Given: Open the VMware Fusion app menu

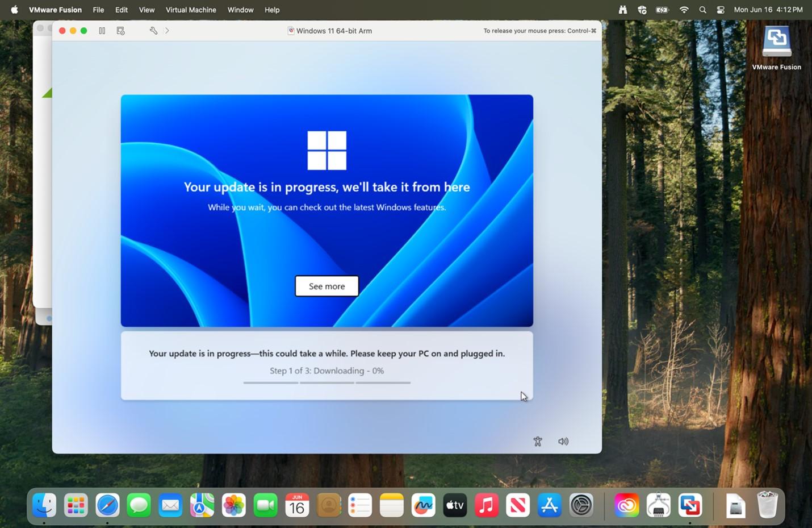Looking at the screenshot, I should click(56, 10).
